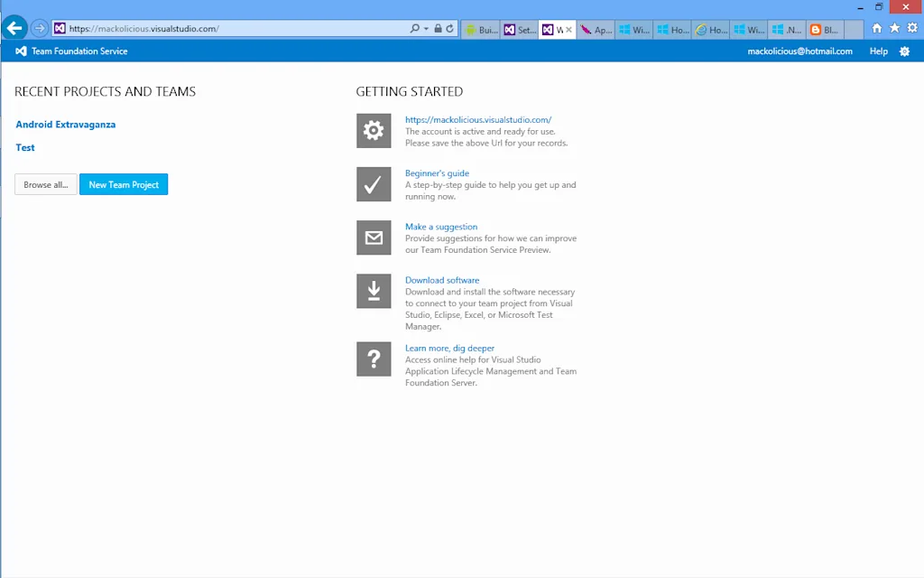The height and width of the screenshot is (578, 924).
Task: Open the Beginner's guide link
Action: coord(437,173)
